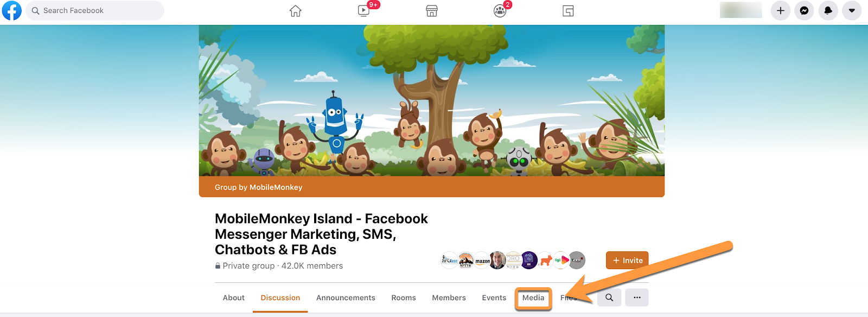Select the About tab

(x=233, y=298)
